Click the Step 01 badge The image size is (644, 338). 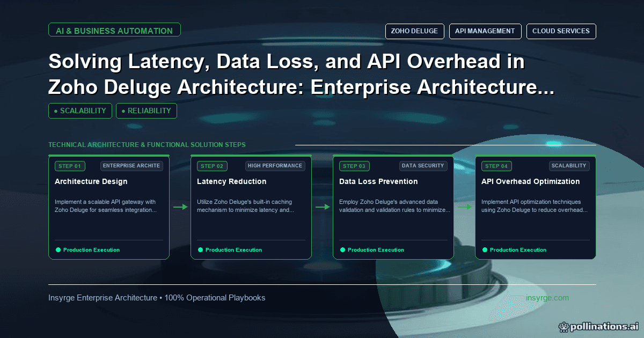click(70, 166)
